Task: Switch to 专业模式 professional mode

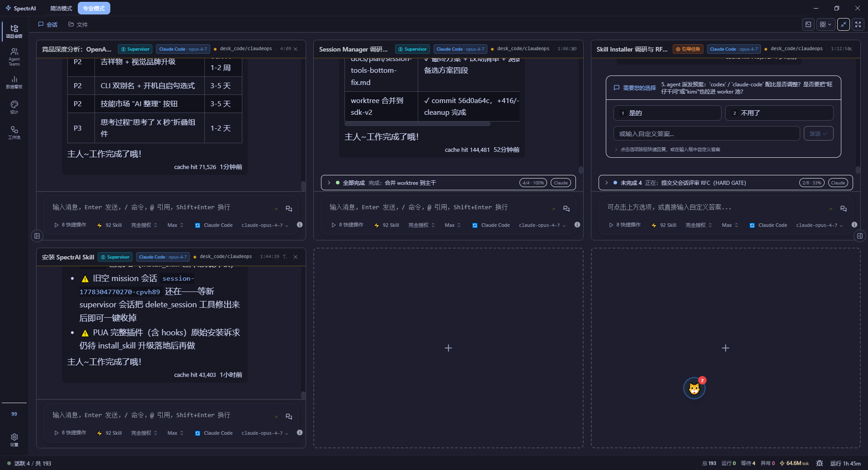Action: tap(94, 8)
